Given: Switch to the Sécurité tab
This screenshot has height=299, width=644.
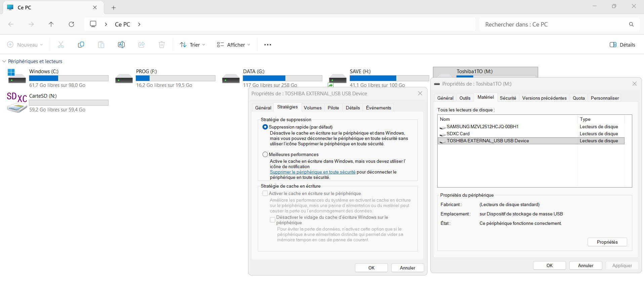Looking at the screenshot, I should tap(508, 98).
